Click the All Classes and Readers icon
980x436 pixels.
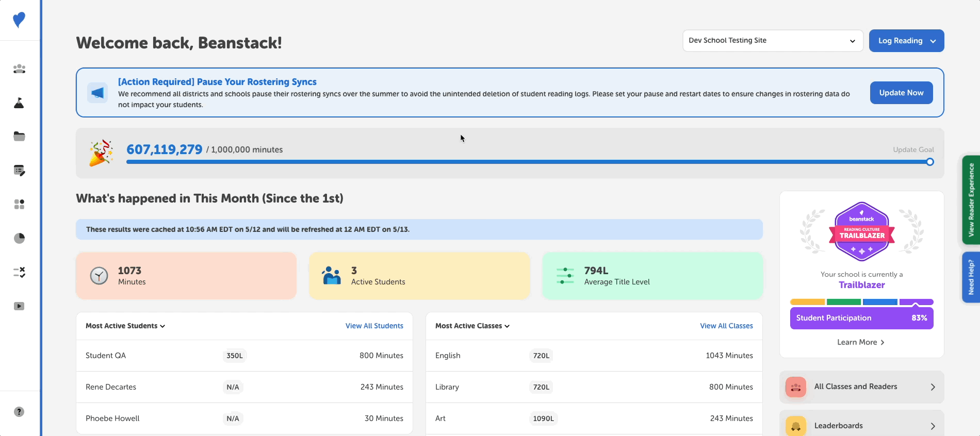coord(796,387)
